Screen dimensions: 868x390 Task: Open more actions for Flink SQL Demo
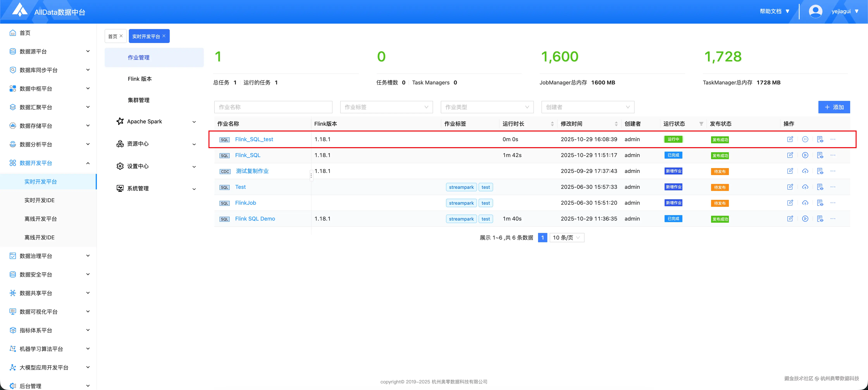coord(833,219)
